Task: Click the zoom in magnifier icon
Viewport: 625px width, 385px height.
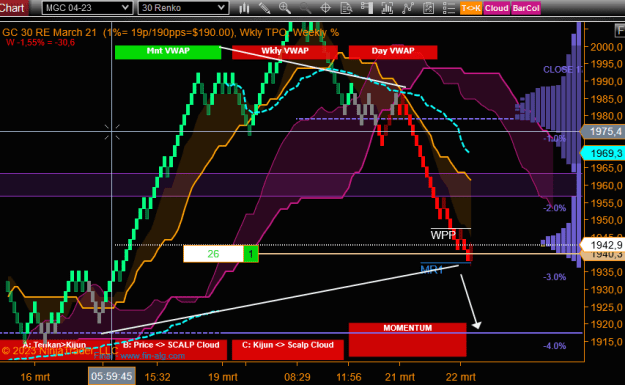Action: 285,8
